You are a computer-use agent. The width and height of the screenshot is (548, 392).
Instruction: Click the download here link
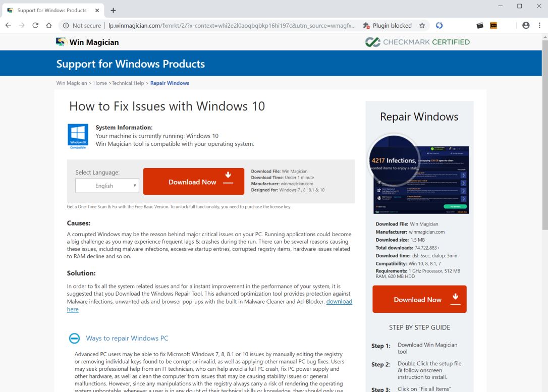(x=339, y=302)
